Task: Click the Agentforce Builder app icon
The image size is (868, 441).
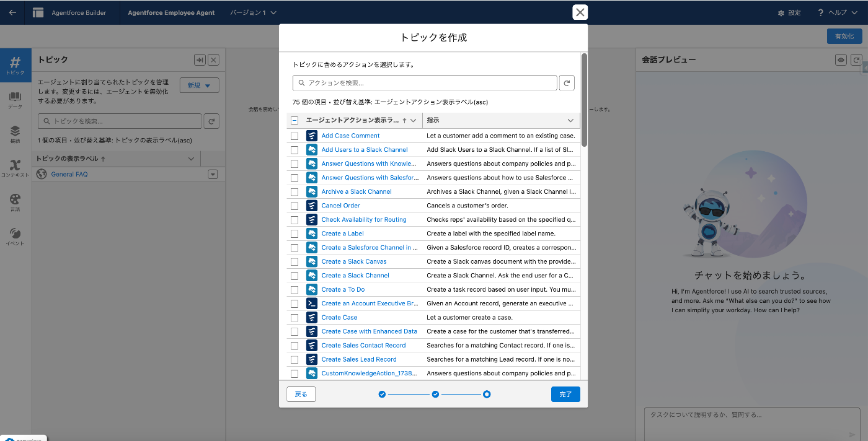Action: [x=38, y=12]
